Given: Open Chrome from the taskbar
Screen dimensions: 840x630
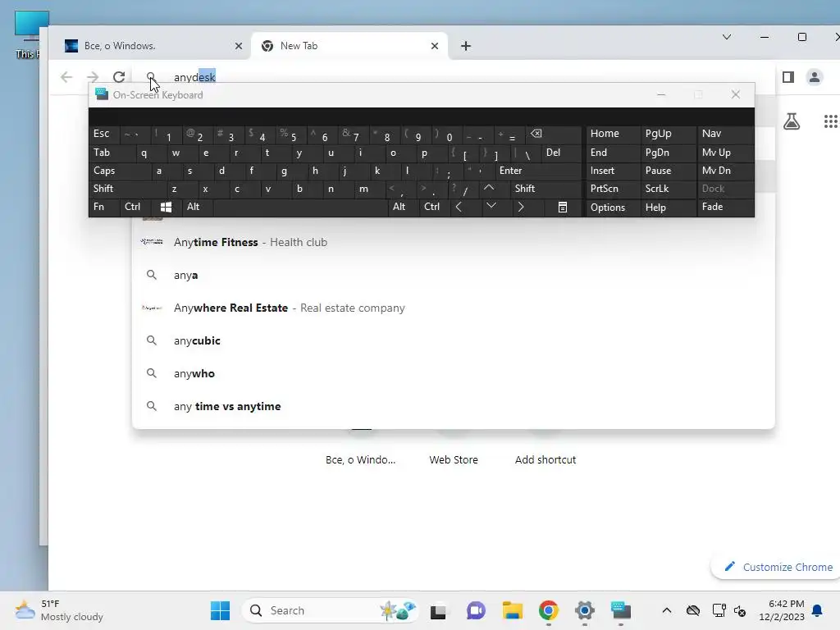Looking at the screenshot, I should click(549, 610).
